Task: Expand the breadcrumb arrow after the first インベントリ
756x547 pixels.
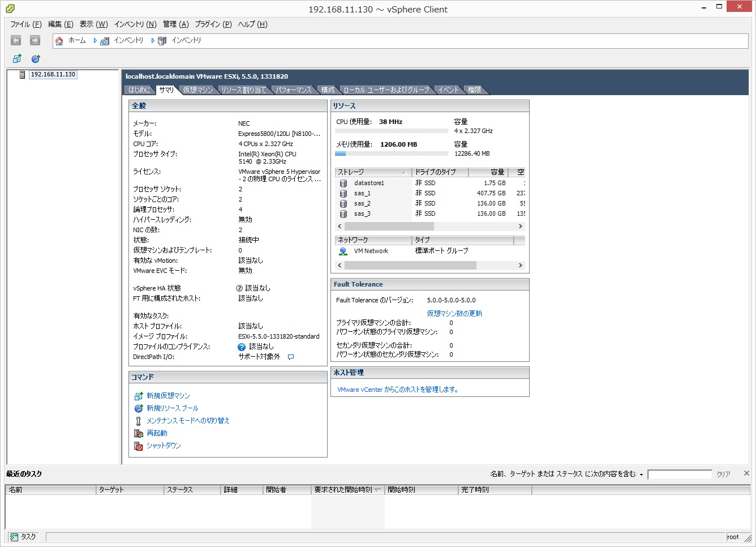Action: pos(153,41)
